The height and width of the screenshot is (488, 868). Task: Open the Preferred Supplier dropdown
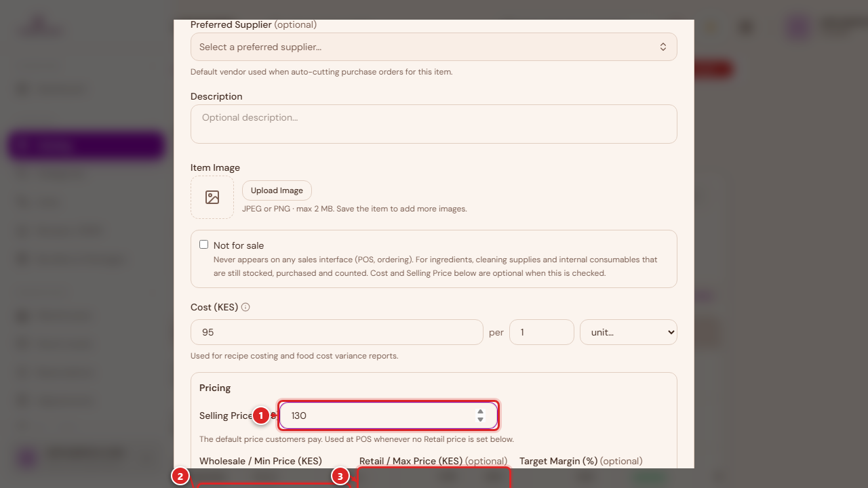[433, 47]
